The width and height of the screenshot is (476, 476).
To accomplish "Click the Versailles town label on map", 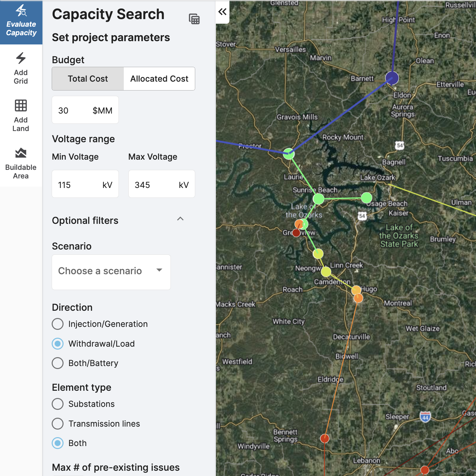I will [x=290, y=49].
